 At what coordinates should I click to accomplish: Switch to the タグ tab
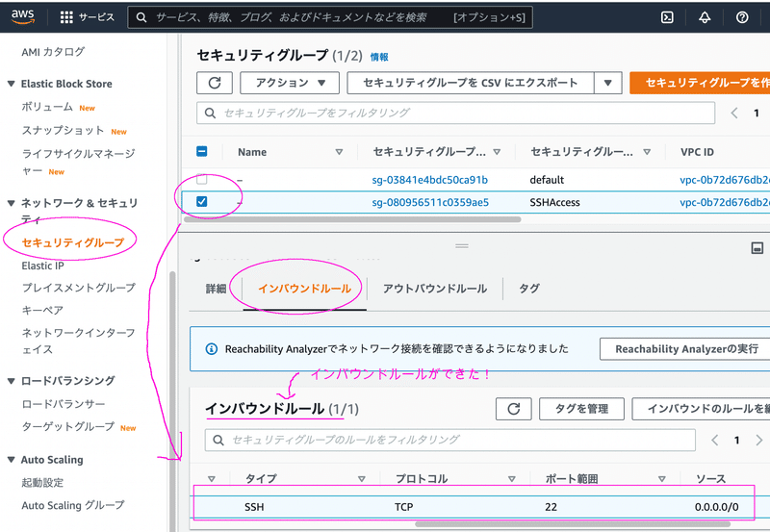tap(529, 289)
